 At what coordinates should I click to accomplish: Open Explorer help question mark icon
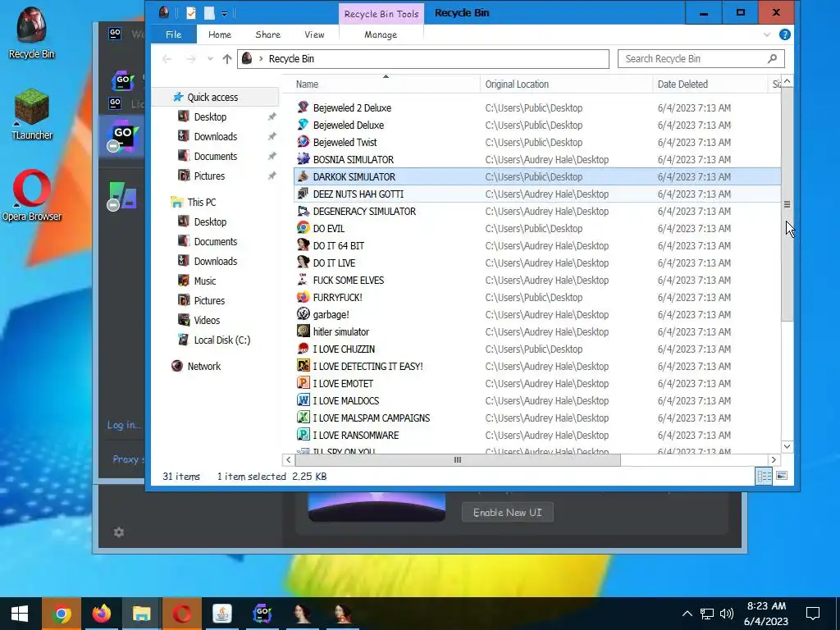pyautogui.click(x=785, y=34)
